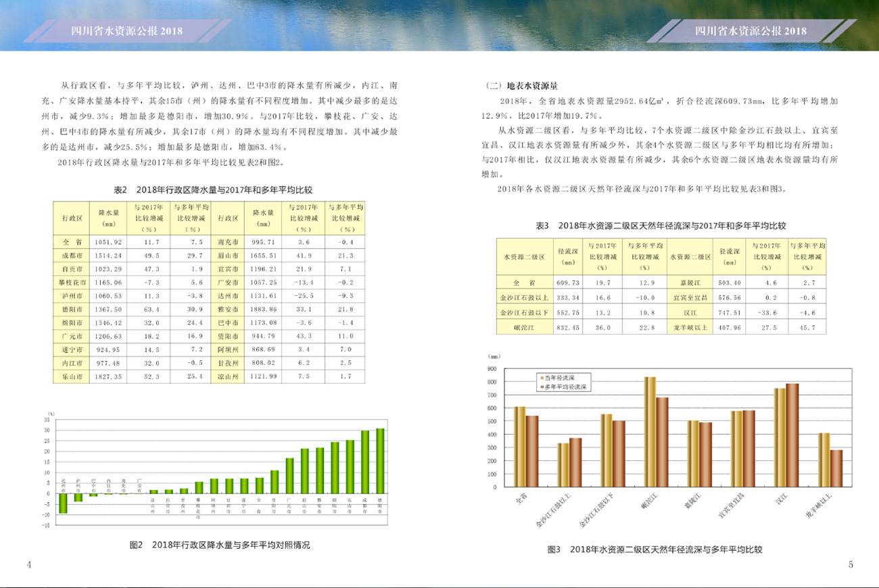Select precipitation value '1514.24'
The width and height of the screenshot is (879, 588).
[x=108, y=255]
